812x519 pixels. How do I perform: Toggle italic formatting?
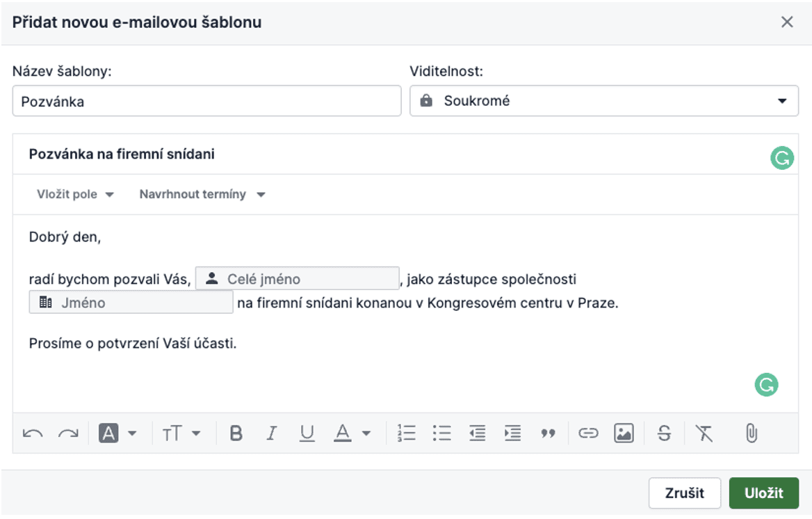[x=271, y=433]
